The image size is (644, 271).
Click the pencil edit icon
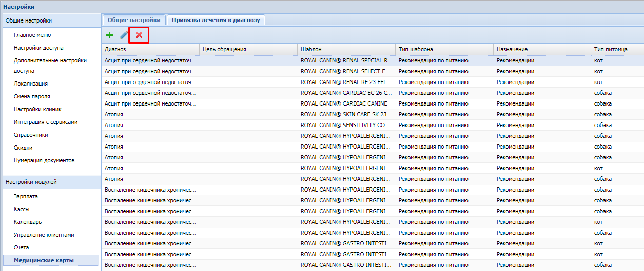(x=124, y=35)
